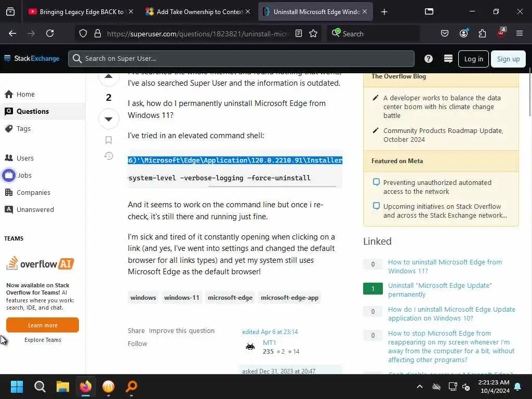The image size is (532, 399).
Task: Focus Search on Super User field
Action: (241, 59)
